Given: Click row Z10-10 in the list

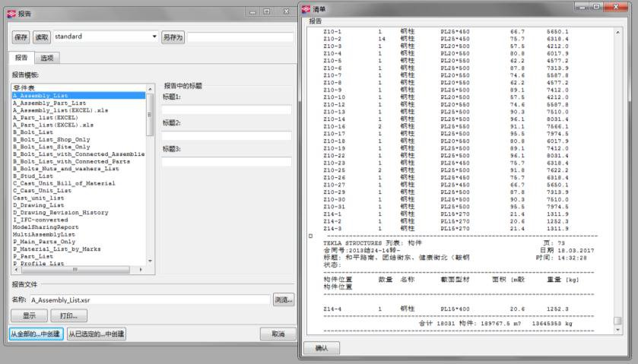Looking at the screenshot, I should point(446,97).
